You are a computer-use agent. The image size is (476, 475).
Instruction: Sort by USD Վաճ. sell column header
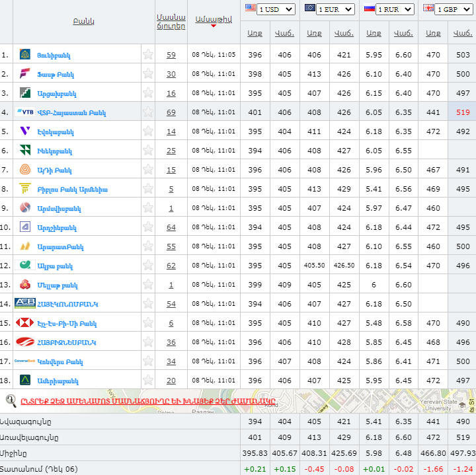coord(284,33)
